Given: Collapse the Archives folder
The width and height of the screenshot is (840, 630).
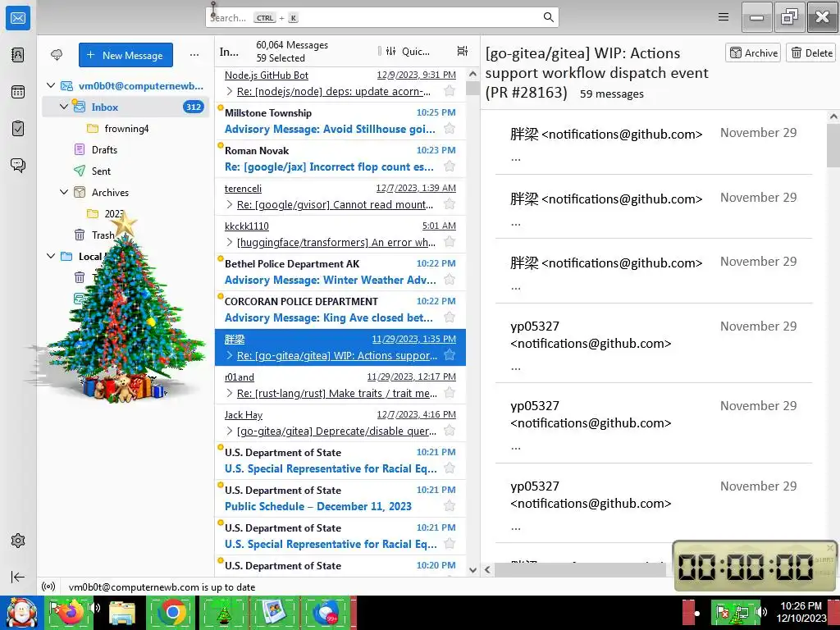Looking at the screenshot, I should pos(64,192).
